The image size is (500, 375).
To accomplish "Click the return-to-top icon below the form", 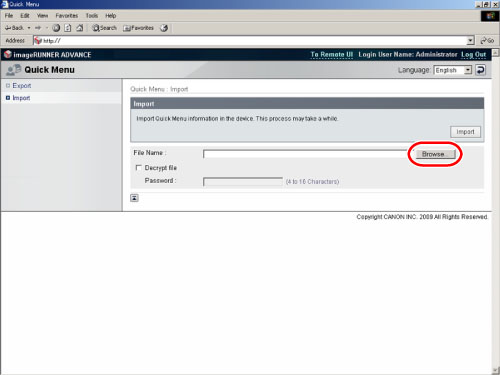I will (x=134, y=198).
